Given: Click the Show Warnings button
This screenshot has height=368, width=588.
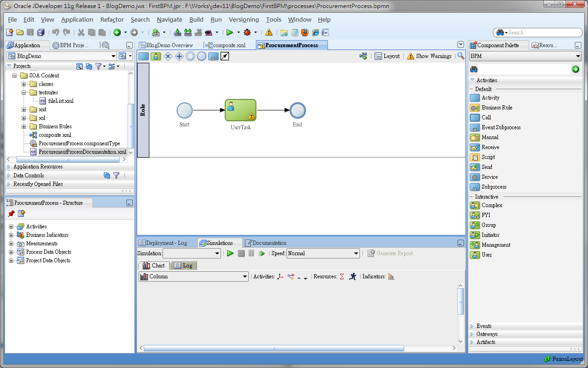Looking at the screenshot, I should coord(429,56).
